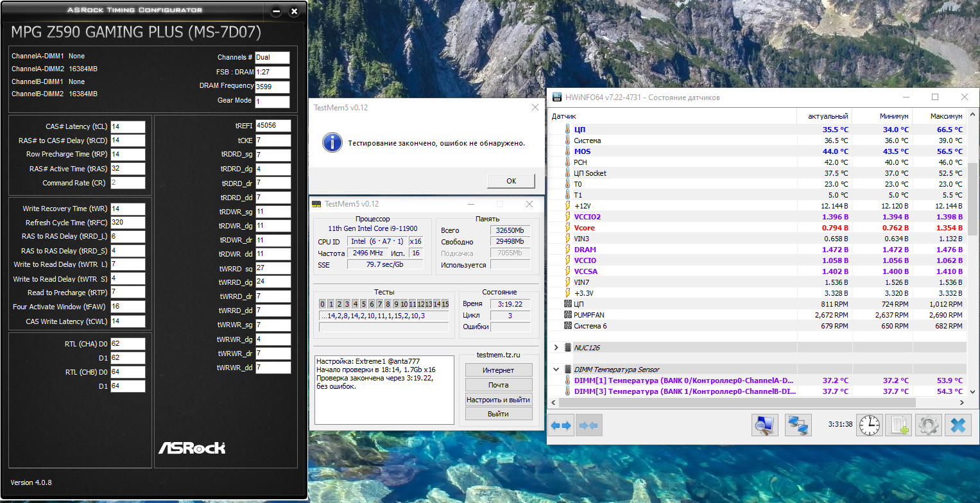
Task: Expand the NUC126 sensor group
Action: [556, 347]
